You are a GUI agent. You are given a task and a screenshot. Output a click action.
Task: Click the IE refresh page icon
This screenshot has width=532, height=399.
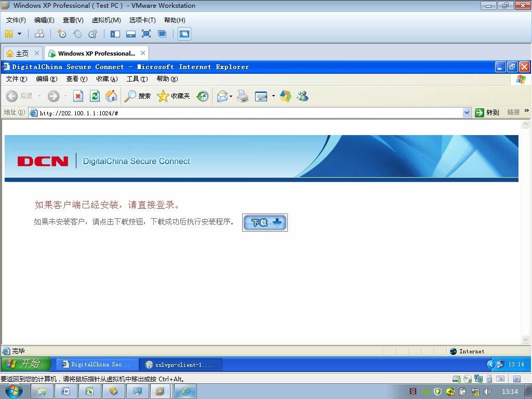[x=95, y=96]
